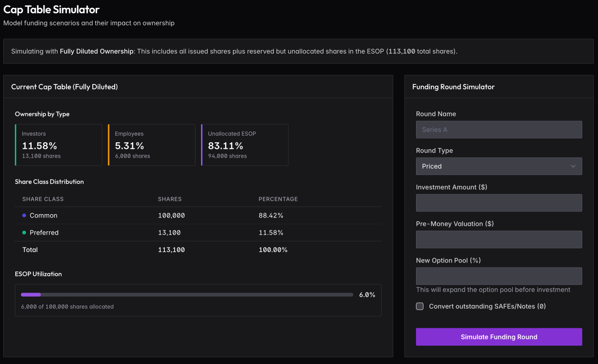598x364 pixels.
Task: Click the Shares column header
Action: tap(169, 199)
